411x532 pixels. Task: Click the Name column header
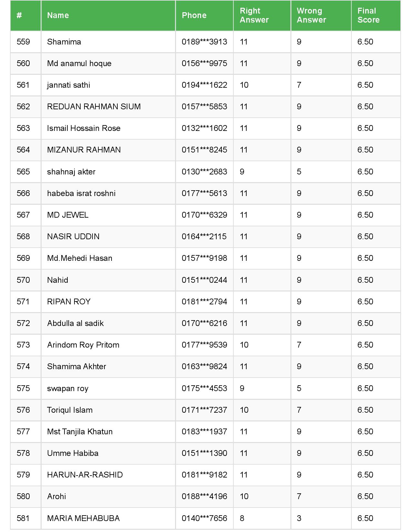(58, 15)
